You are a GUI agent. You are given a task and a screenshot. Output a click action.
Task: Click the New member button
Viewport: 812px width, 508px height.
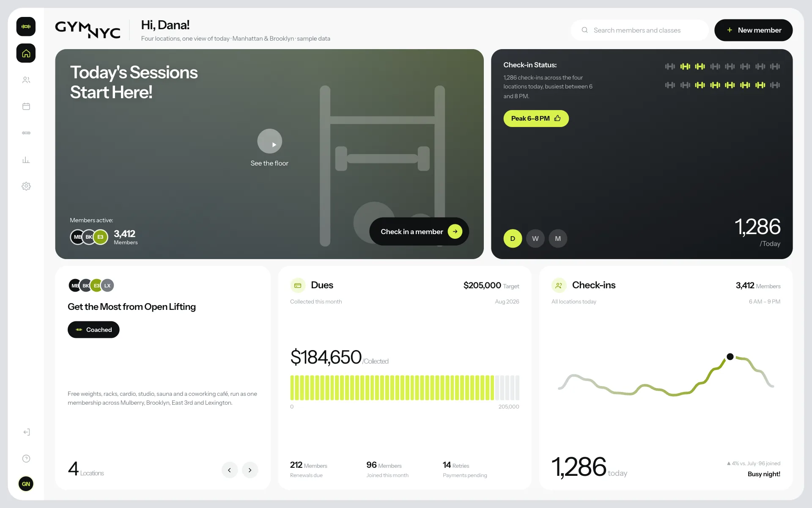click(753, 30)
